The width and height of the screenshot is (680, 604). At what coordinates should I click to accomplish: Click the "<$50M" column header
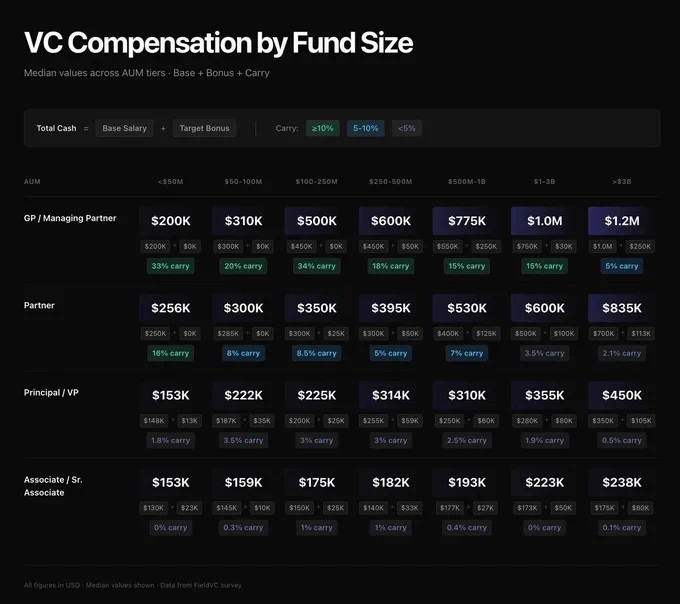coord(170,182)
